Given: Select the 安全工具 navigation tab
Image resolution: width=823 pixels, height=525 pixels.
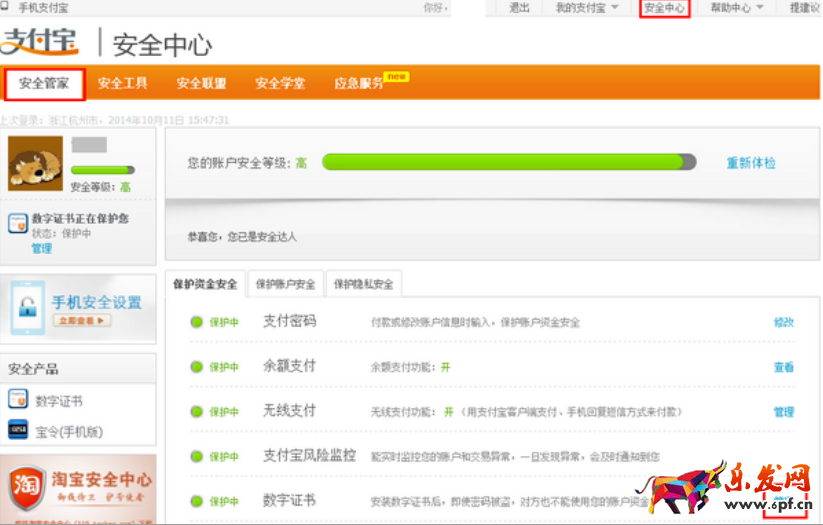Looking at the screenshot, I should click(122, 83).
